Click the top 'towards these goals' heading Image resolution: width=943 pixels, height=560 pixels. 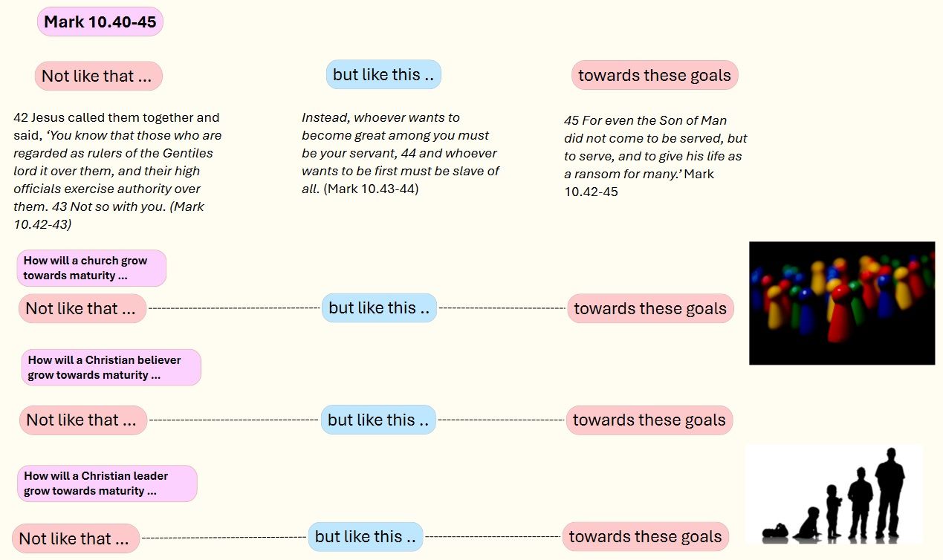pyautogui.click(x=655, y=75)
